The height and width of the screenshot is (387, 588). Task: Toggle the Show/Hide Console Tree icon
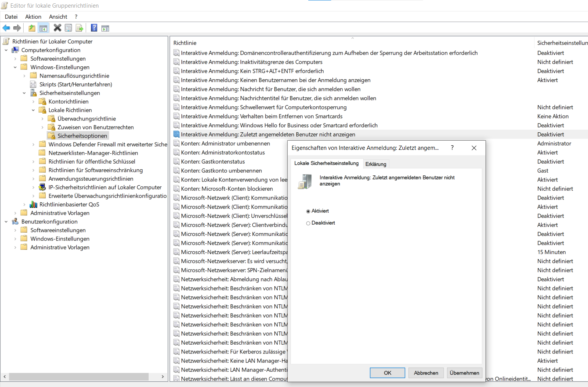(x=43, y=28)
